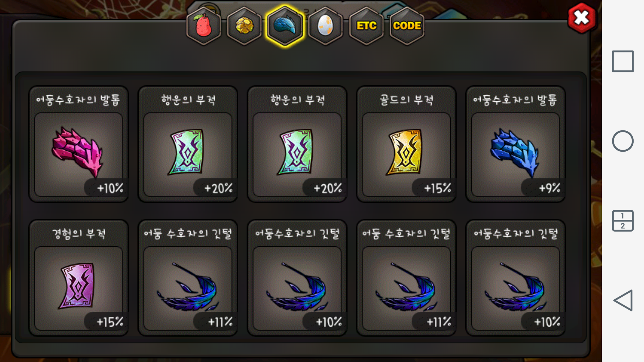Pick the golden gold charm +15%
644x362 pixels.
(406, 144)
